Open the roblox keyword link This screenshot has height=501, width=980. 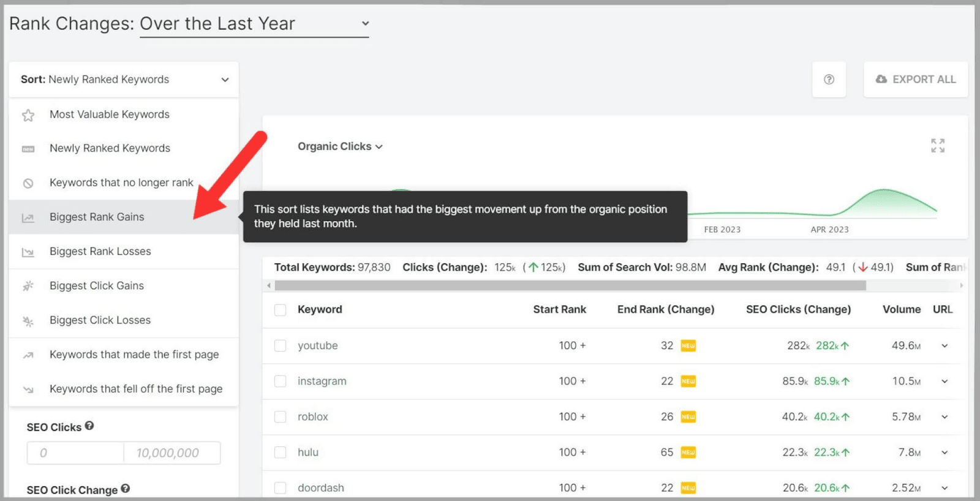point(313,417)
